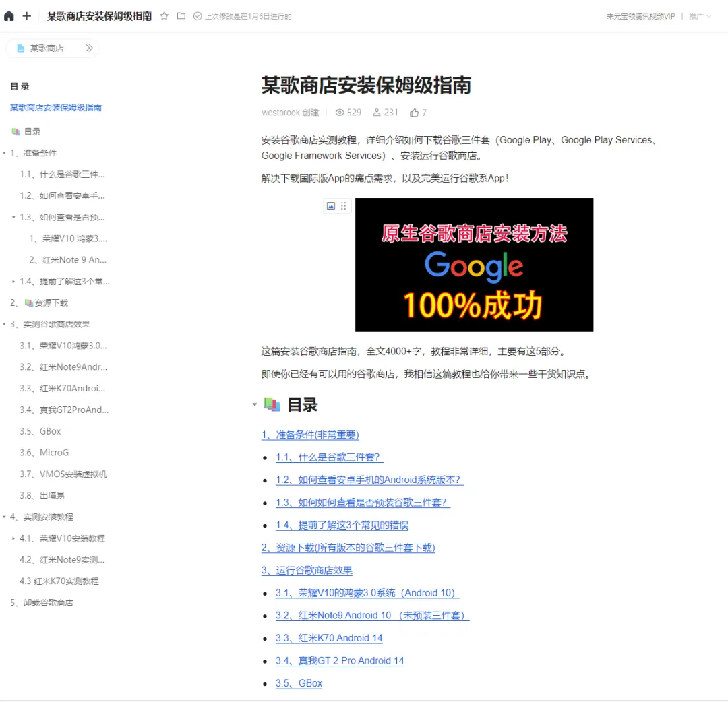Click the document title in top bar

coord(99,16)
